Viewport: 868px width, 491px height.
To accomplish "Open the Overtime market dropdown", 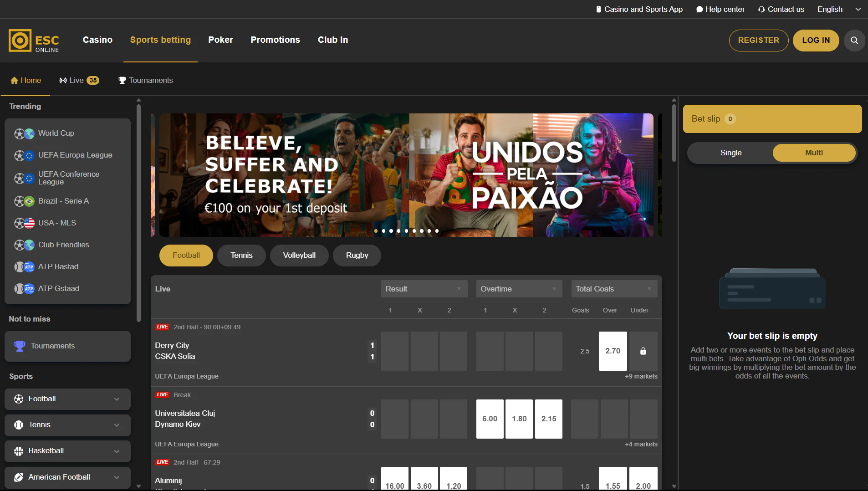I will [519, 289].
